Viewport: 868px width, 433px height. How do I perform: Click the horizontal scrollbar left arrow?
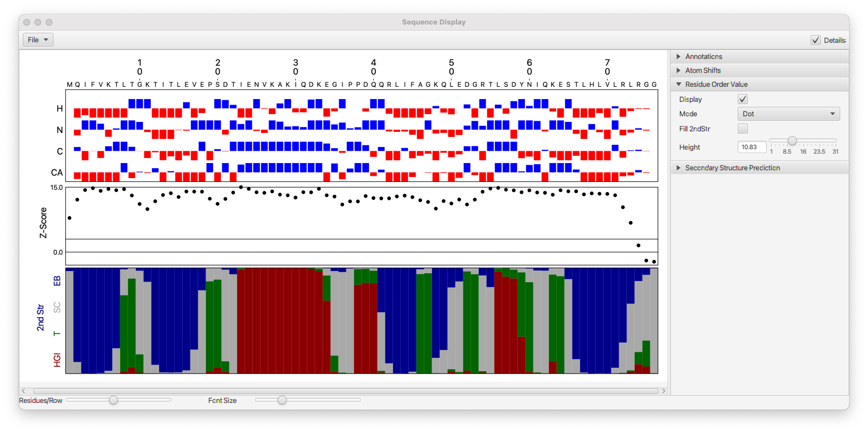[23, 391]
